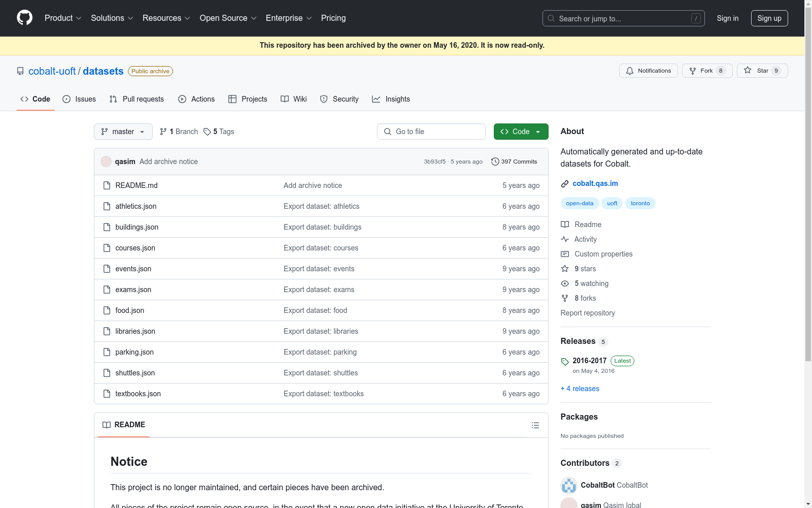Open the Pricing page
812x508 pixels.
coord(333,18)
